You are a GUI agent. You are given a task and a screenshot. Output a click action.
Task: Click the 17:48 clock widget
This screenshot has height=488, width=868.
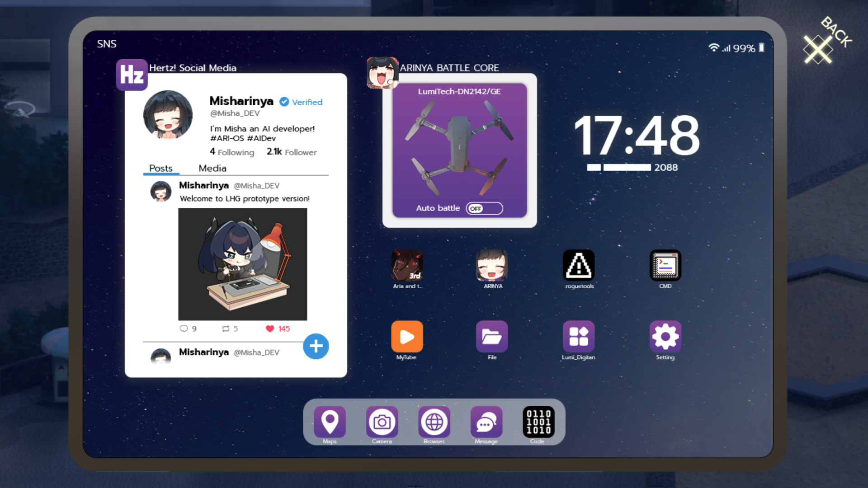[637, 135]
